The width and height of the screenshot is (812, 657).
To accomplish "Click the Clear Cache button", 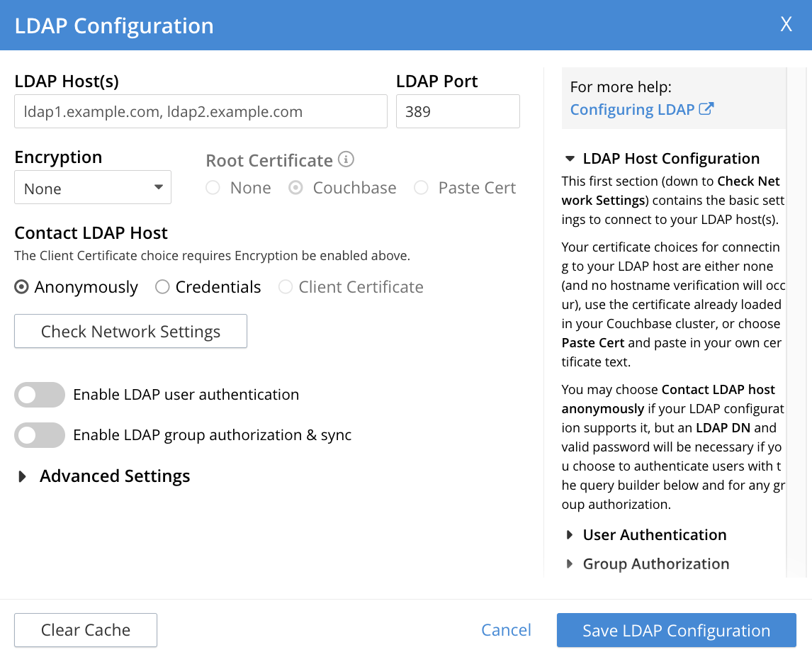I will pyautogui.click(x=85, y=629).
